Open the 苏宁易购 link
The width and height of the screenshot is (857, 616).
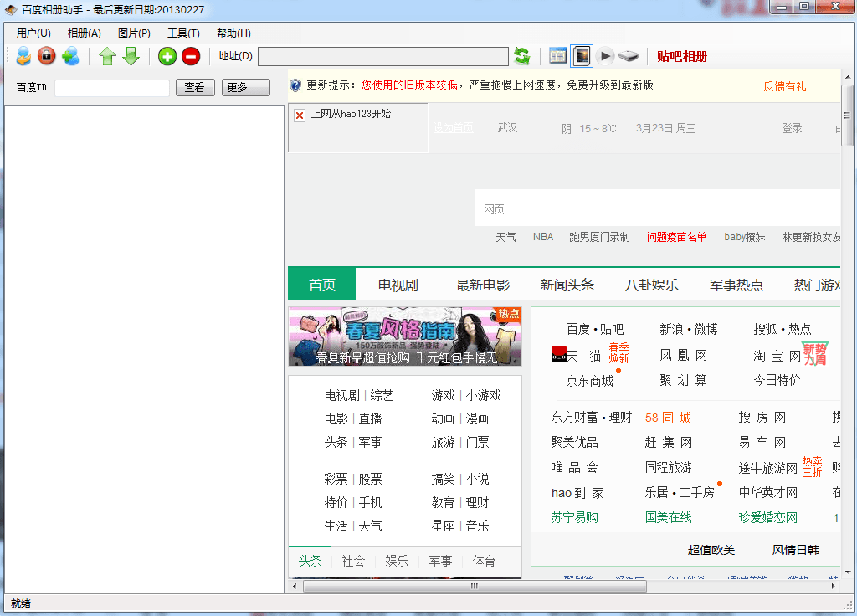574,517
